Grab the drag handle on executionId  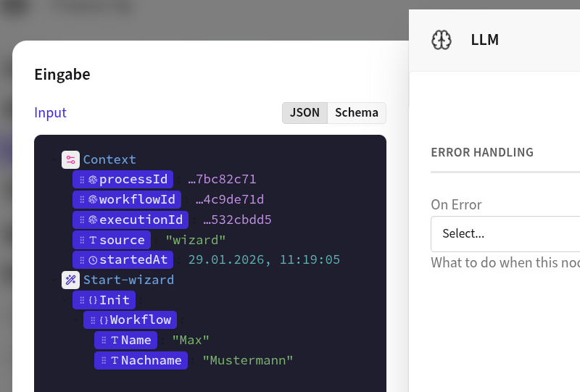(x=82, y=220)
